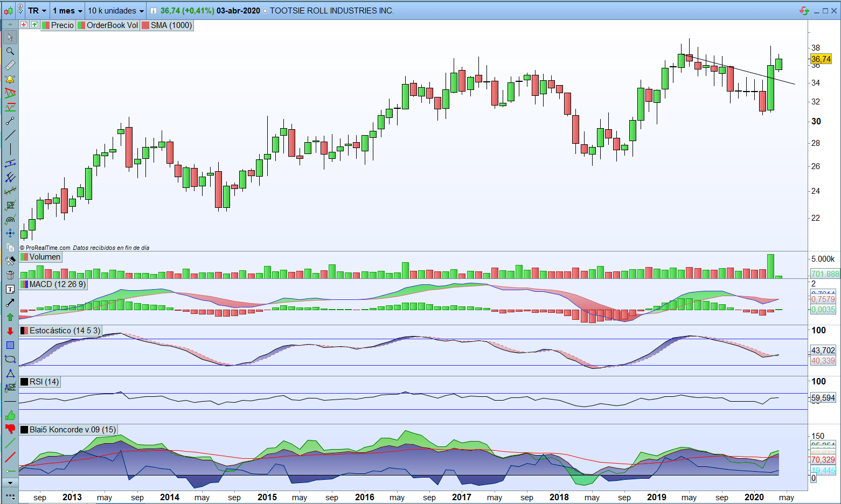Insert a red down arrow marker
Screen dimensions: 841x504
(10, 331)
